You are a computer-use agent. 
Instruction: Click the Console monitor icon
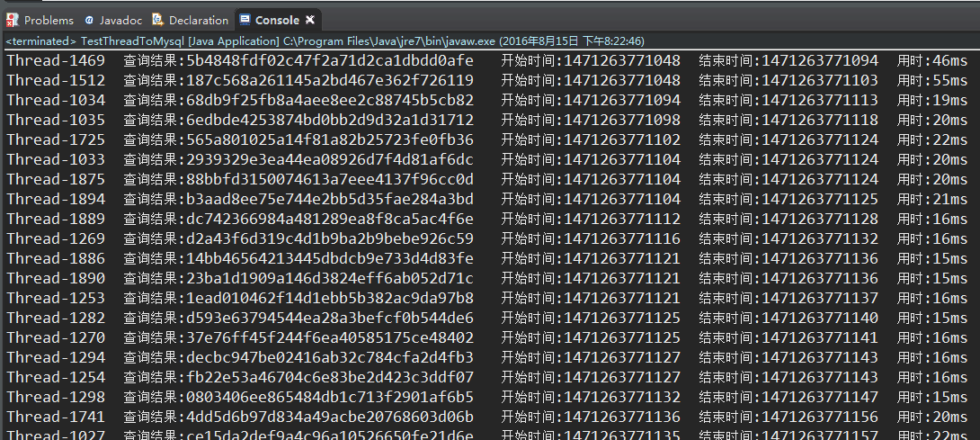click(245, 20)
